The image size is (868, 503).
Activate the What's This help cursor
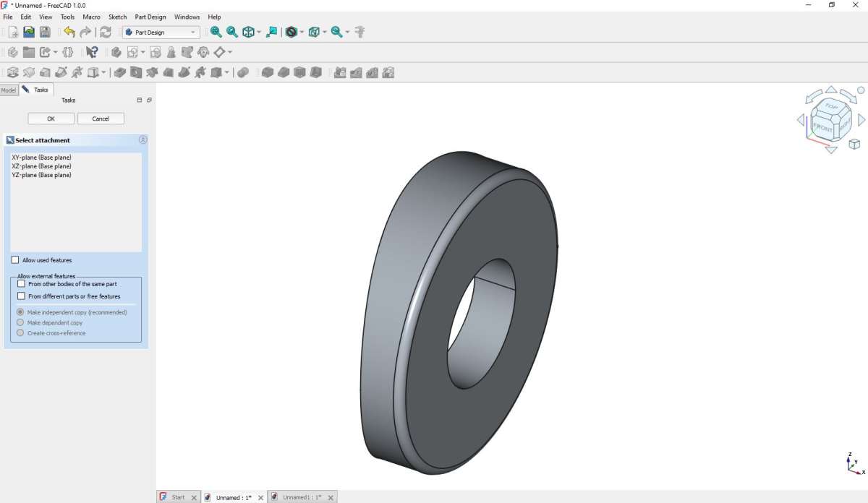pyautogui.click(x=92, y=52)
